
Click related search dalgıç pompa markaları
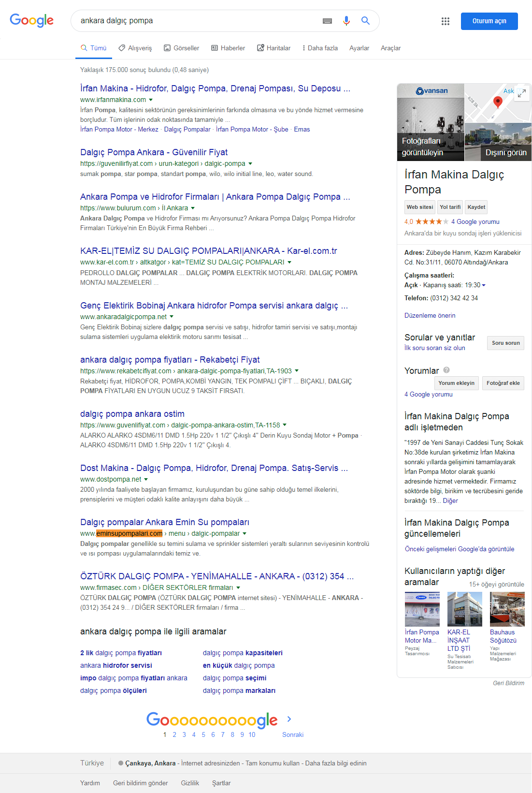tap(239, 690)
